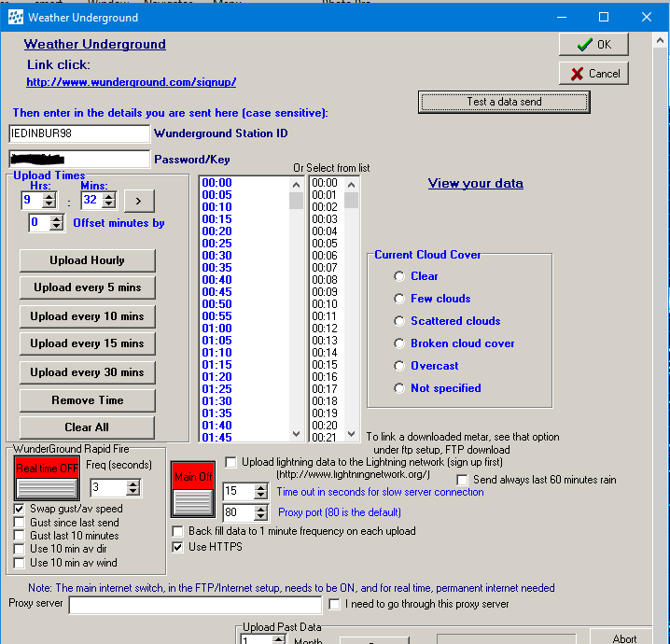Viewport: 670px width, 644px height.
Task: Decrease the time out seconds value
Action: [260, 496]
